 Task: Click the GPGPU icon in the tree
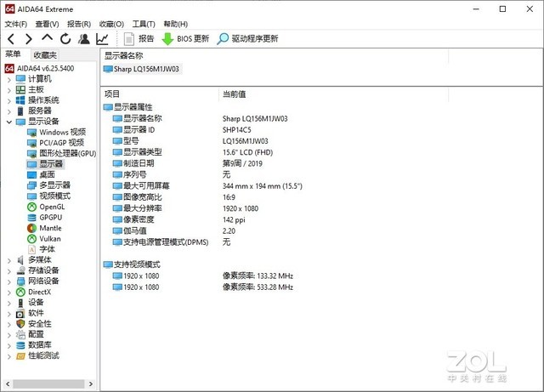[32, 218]
